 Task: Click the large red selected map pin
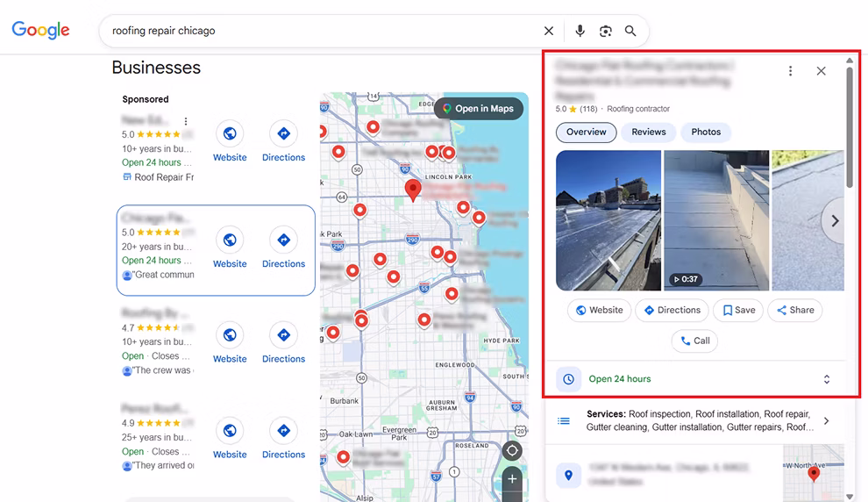click(412, 190)
